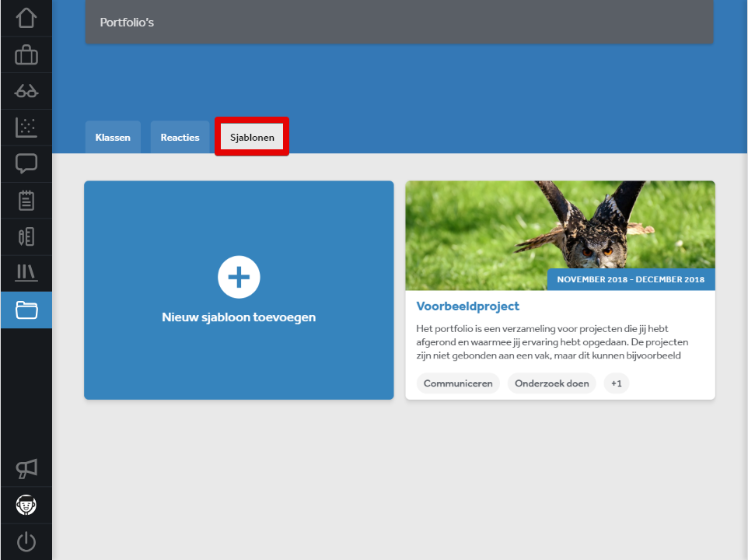Click the plus circle icon
This screenshot has height=560, width=748.
239,277
